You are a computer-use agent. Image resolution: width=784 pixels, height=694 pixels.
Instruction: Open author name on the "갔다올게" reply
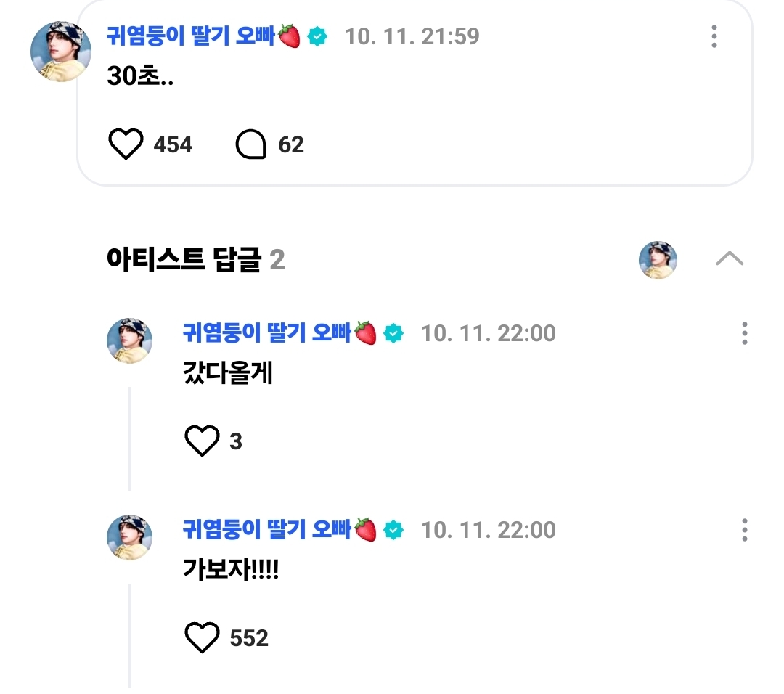coord(267,333)
